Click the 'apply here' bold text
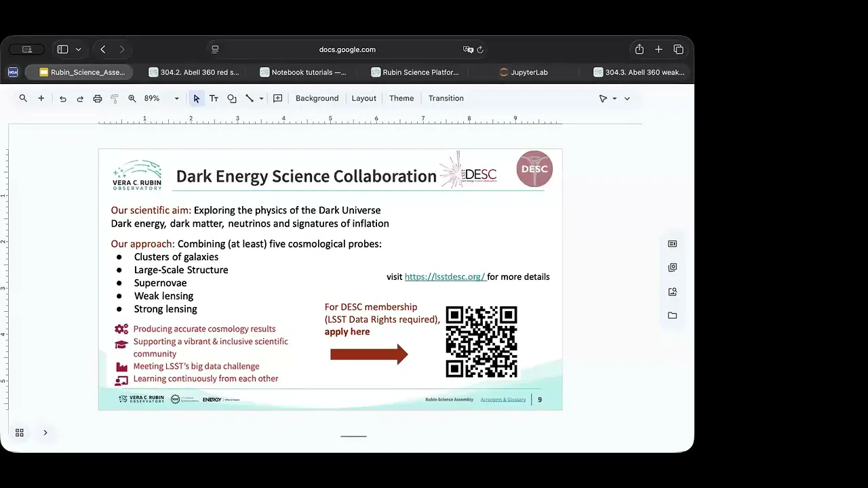The width and height of the screenshot is (868, 488). click(x=347, y=331)
